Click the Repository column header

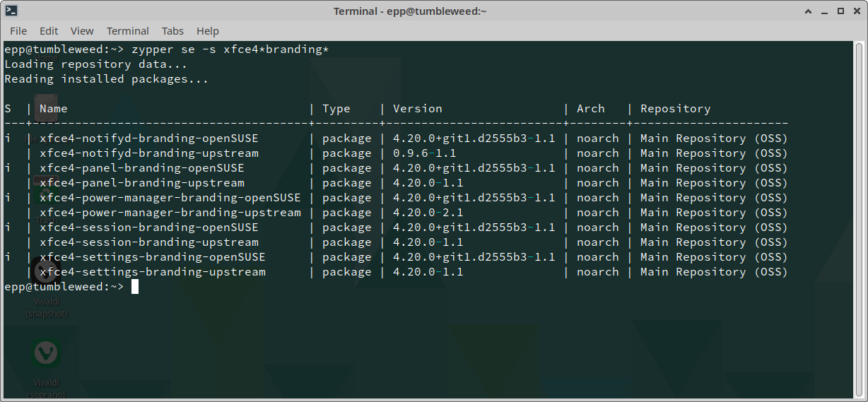(x=675, y=109)
